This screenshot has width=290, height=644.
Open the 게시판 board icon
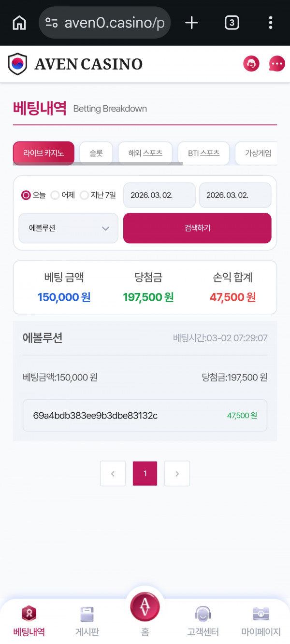pos(87,620)
